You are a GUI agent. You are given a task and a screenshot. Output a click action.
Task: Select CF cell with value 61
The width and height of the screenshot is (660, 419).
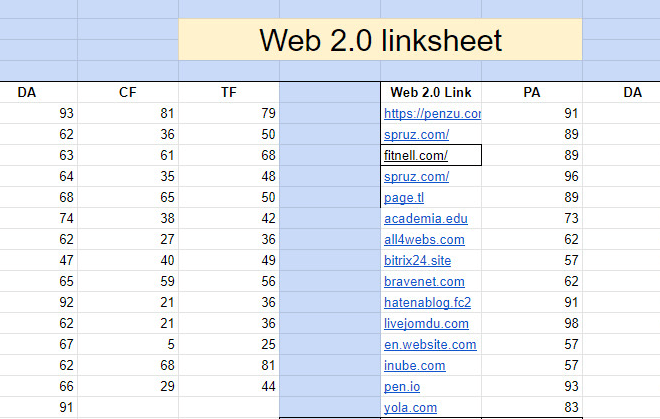[128, 155]
